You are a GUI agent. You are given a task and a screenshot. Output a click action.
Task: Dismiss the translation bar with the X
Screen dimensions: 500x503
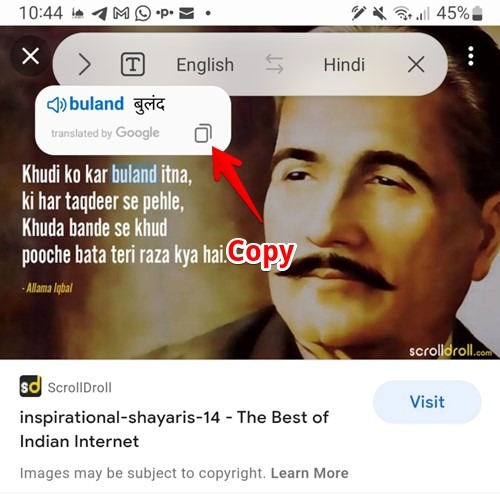(x=416, y=64)
